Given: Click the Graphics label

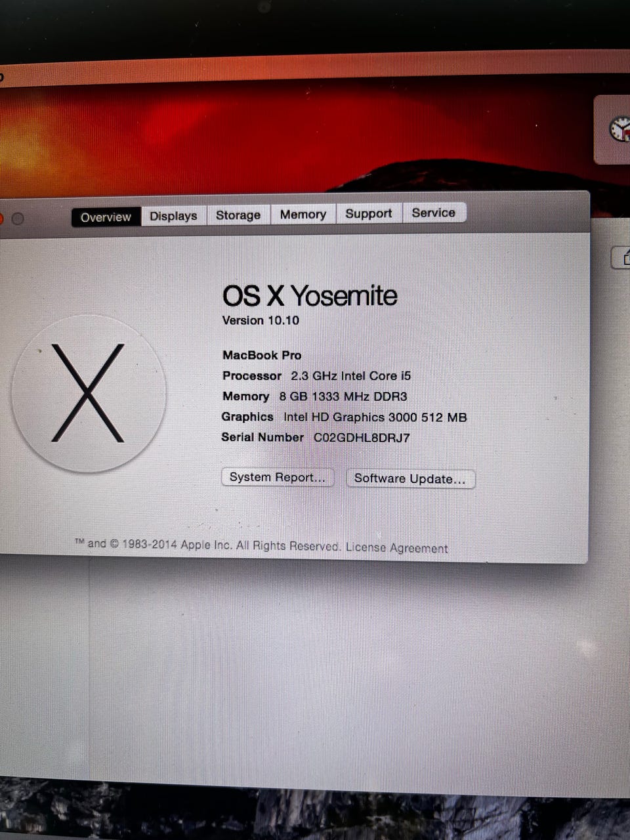Looking at the screenshot, I should [247, 417].
